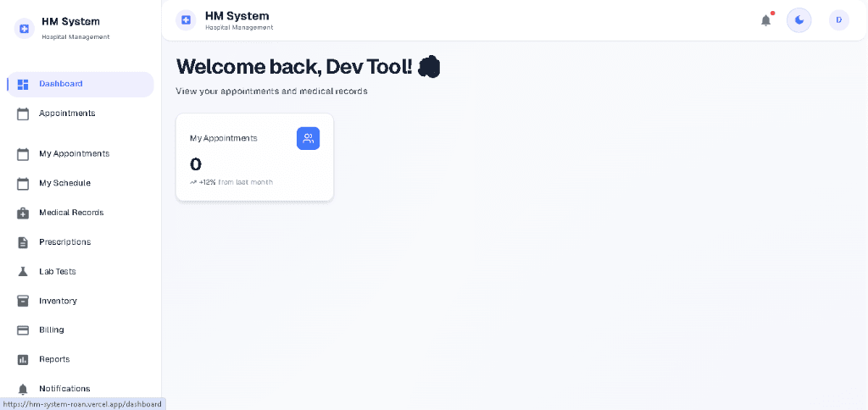Viewport: 868px width, 410px height.
Task: Click the HM System logo in sidebar
Action: (x=24, y=29)
